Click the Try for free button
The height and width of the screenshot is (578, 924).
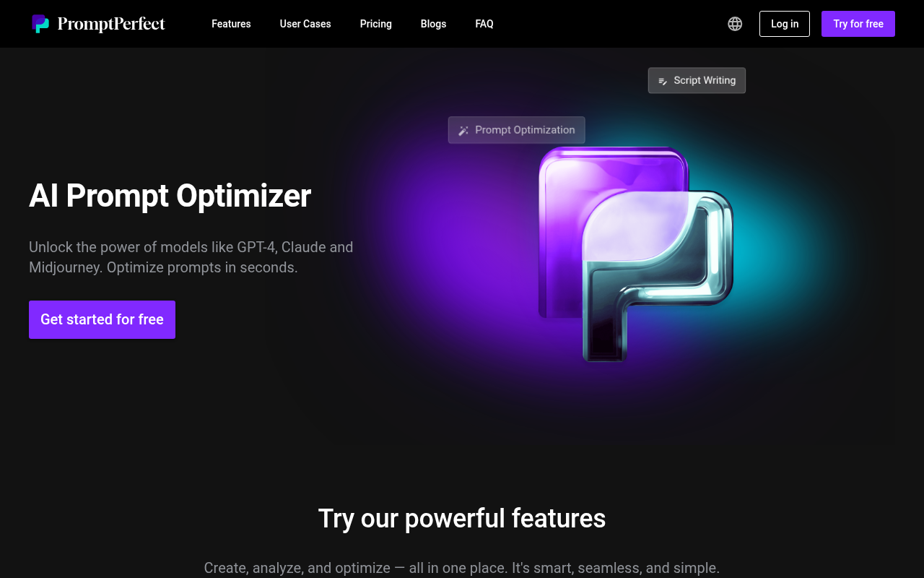pos(858,24)
